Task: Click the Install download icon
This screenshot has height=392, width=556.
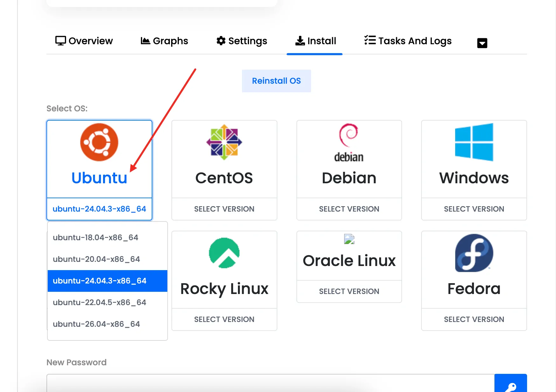Action: click(300, 41)
